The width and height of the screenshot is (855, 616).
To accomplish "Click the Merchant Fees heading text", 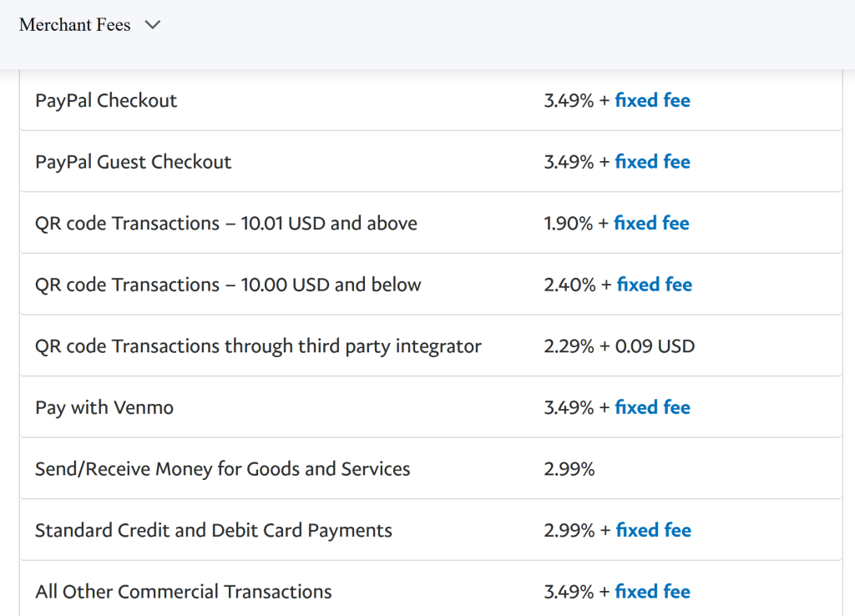I will click(74, 25).
